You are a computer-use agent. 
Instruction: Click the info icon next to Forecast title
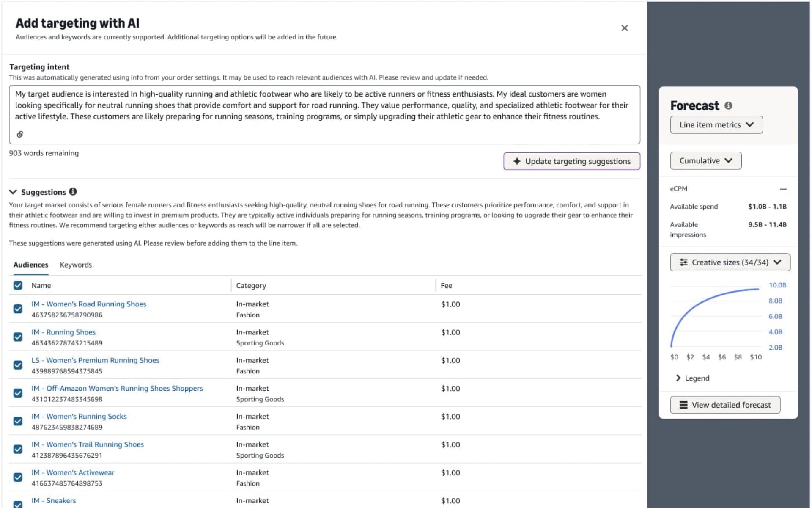click(x=728, y=105)
